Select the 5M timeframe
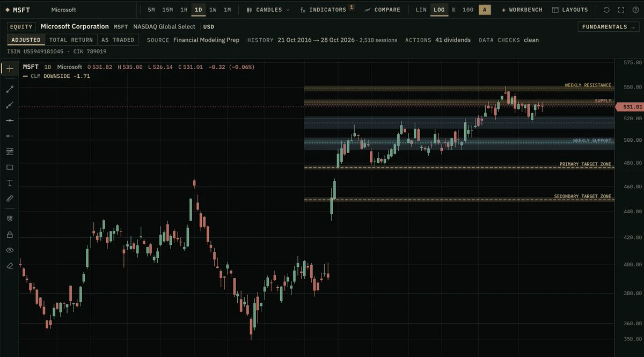The height and width of the screenshot is (357, 644). [151, 10]
